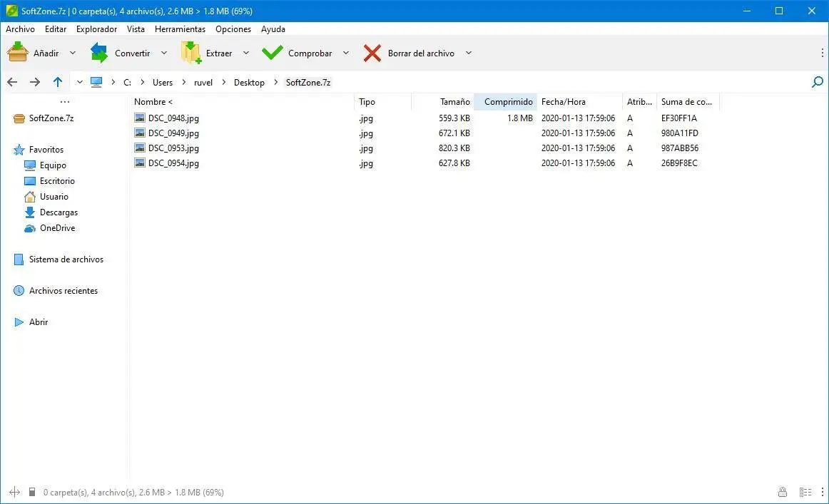Click the ruvel breadcrumb

(203, 83)
